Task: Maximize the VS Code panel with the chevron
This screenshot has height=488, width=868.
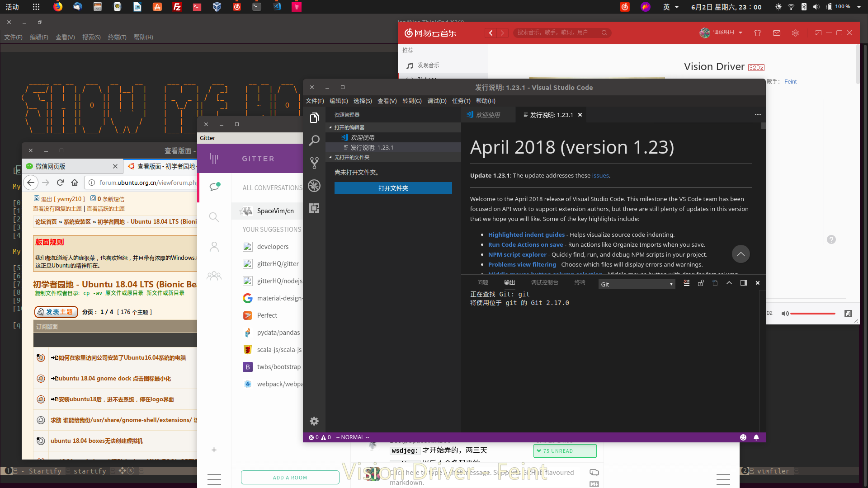Action: click(x=729, y=283)
